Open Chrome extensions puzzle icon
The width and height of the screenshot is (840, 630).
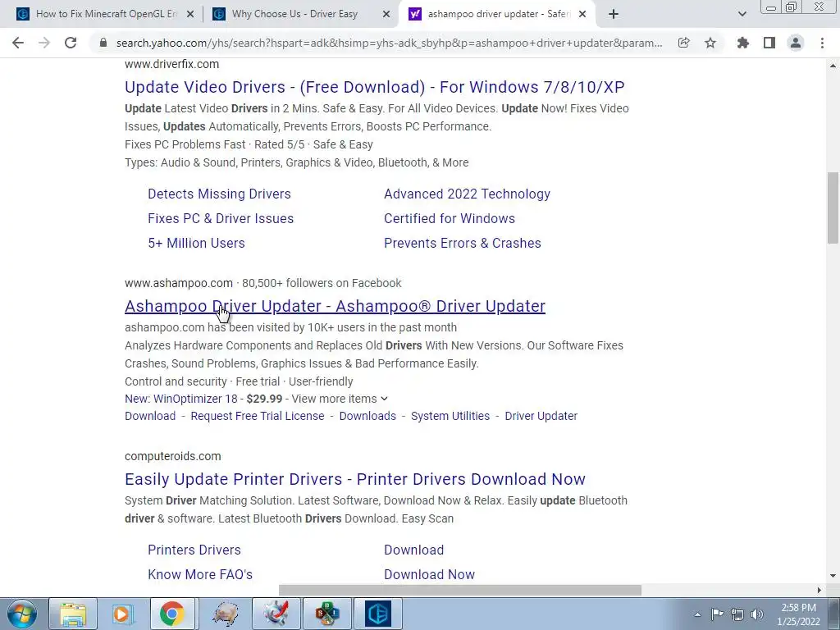[x=743, y=43]
